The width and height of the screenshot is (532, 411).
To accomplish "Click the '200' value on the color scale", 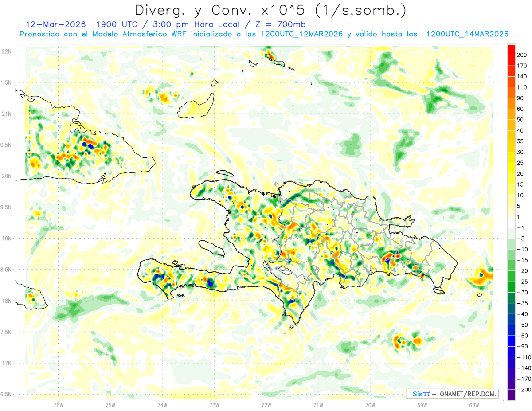I will click(x=523, y=55).
